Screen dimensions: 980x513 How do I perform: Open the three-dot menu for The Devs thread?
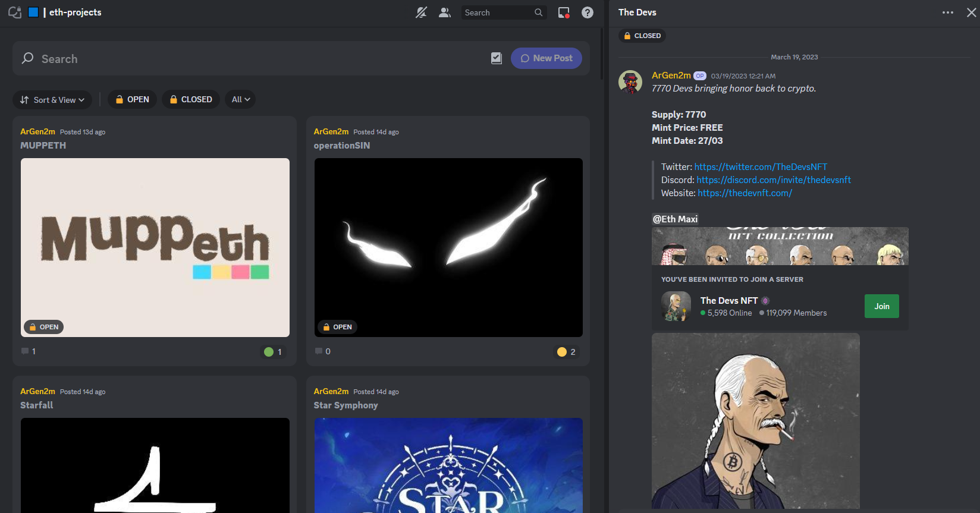[x=948, y=12]
